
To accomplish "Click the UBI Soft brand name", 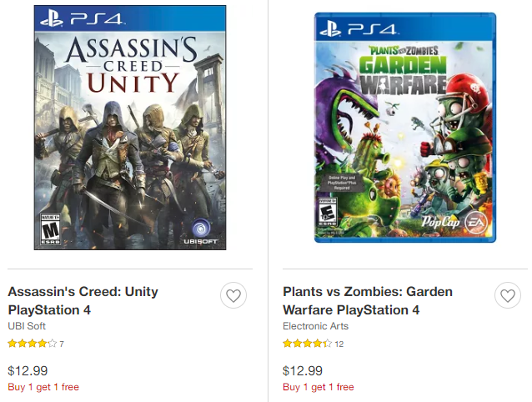I will tap(27, 326).
